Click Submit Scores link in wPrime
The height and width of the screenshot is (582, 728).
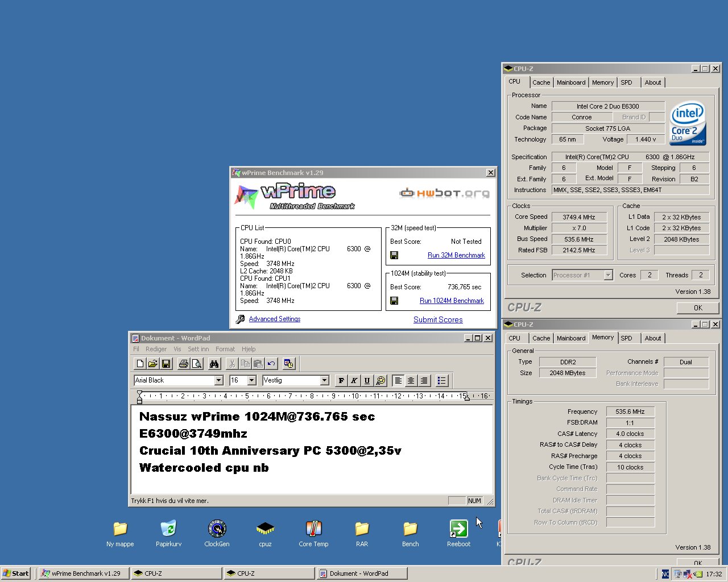(x=438, y=319)
